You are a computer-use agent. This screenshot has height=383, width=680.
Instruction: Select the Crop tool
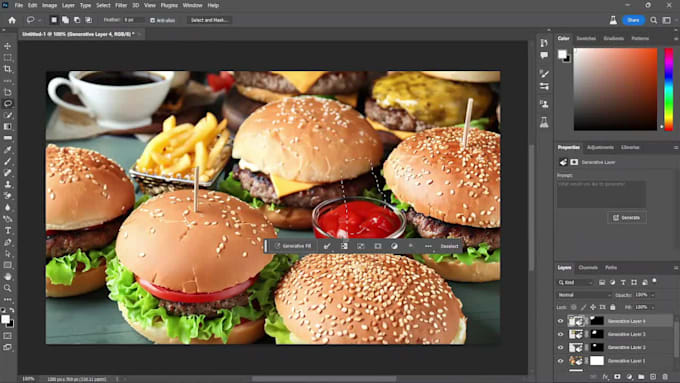[x=8, y=69]
